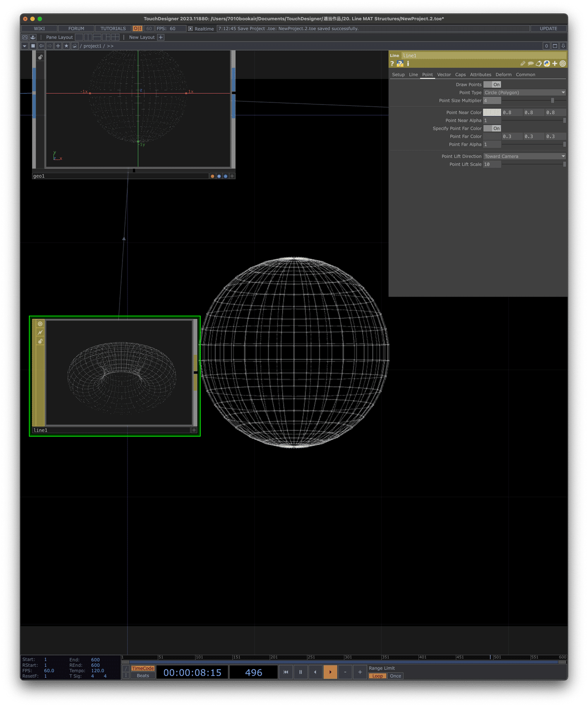Switch to the Caps parameter tab
This screenshot has width=588, height=707.
[x=460, y=75]
